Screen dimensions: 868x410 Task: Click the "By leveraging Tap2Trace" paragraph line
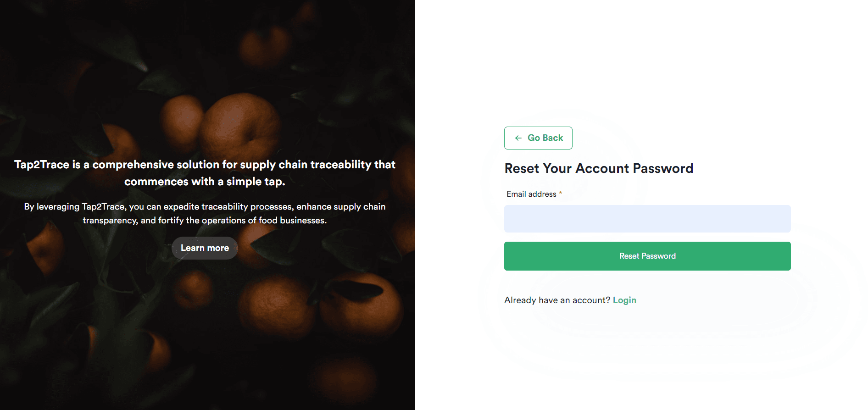205,207
